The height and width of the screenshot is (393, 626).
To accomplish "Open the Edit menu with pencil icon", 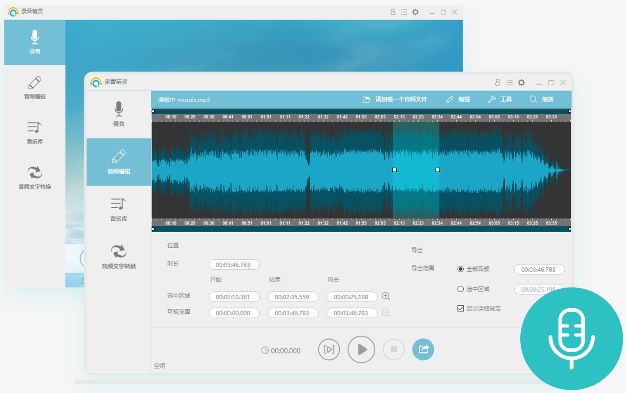I will [458, 99].
